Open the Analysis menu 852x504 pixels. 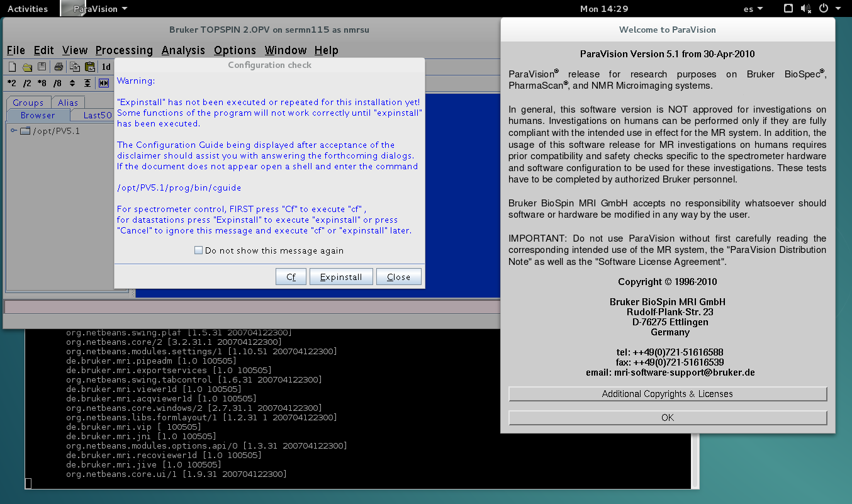point(183,50)
